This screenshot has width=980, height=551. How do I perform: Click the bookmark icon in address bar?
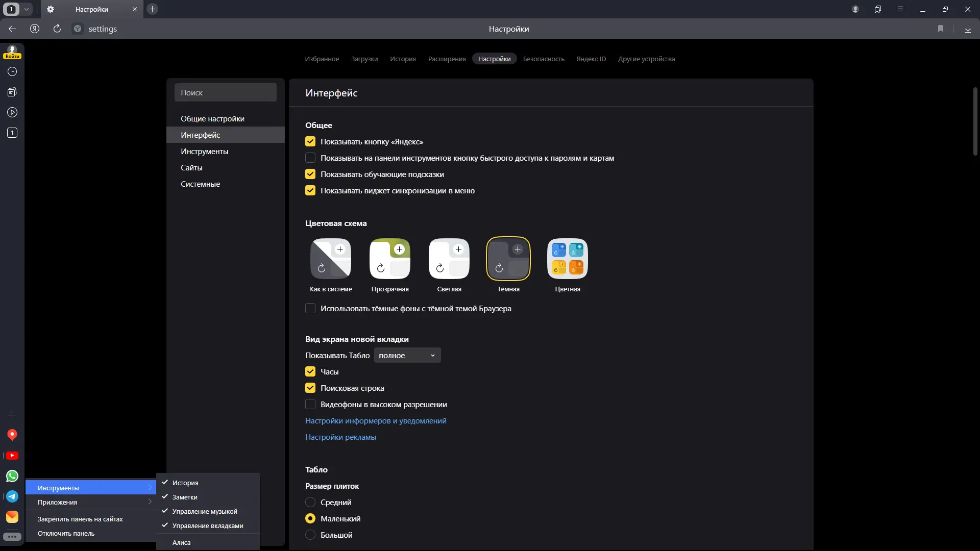(941, 29)
